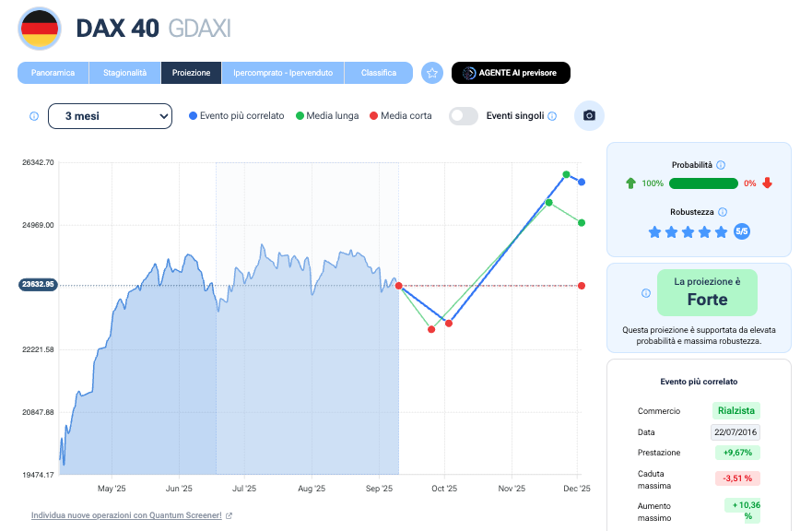Add DAX 40 to favorites star

point(432,73)
